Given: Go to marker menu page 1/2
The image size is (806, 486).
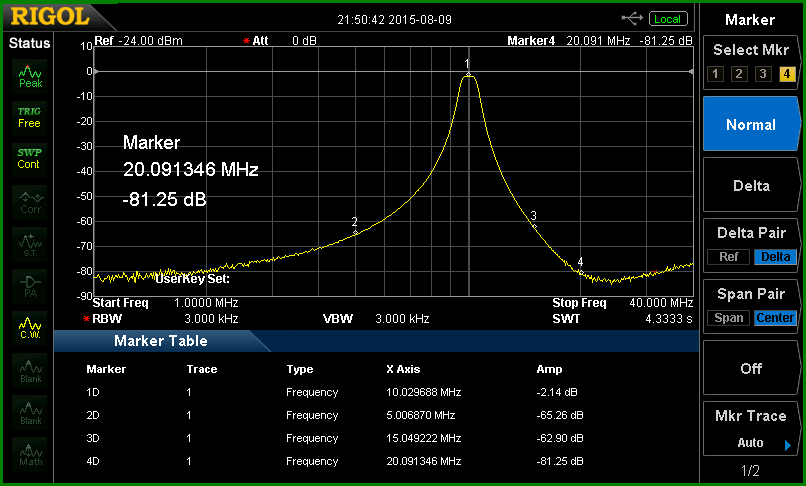Looking at the screenshot, I should click(750, 471).
